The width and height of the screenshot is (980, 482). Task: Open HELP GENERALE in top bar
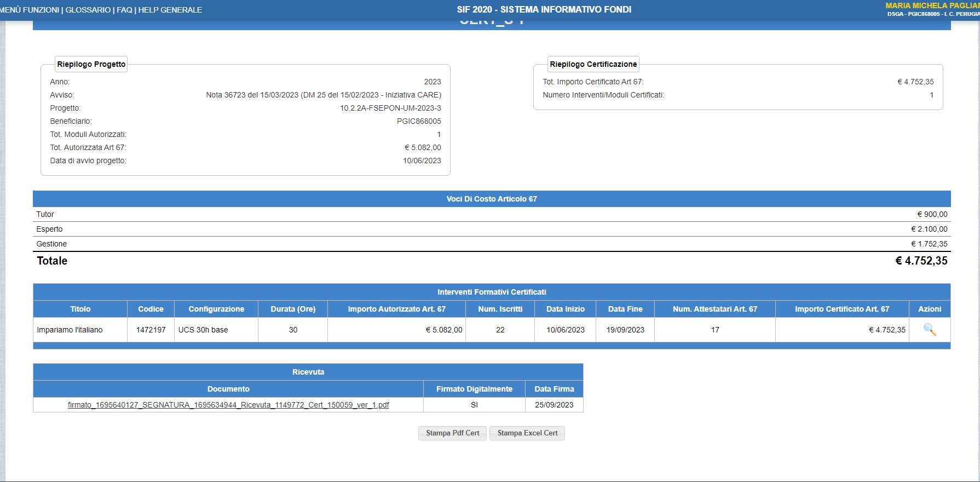pos(170,10)
